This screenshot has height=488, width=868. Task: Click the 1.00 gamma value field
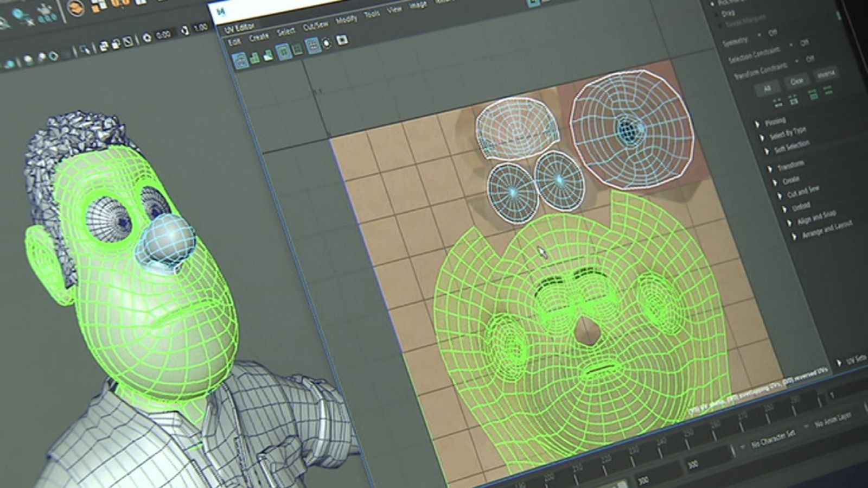(x=201, y=27)
